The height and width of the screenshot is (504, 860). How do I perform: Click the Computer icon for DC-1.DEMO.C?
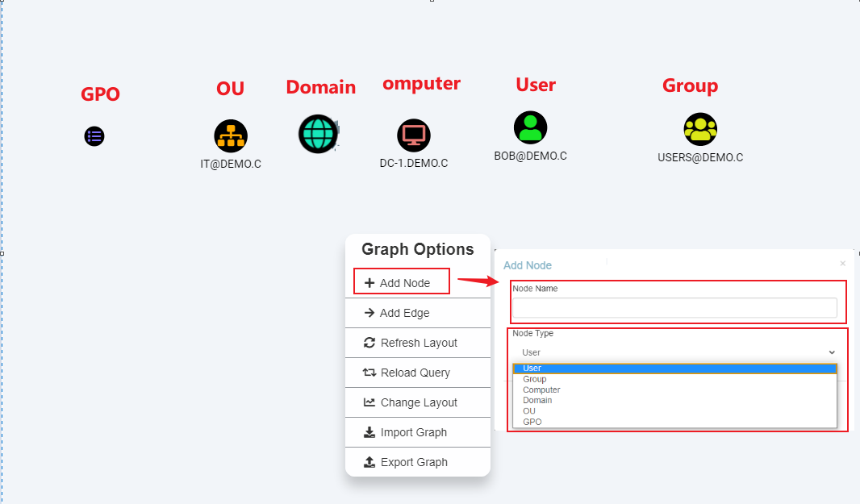coord(413,135)
